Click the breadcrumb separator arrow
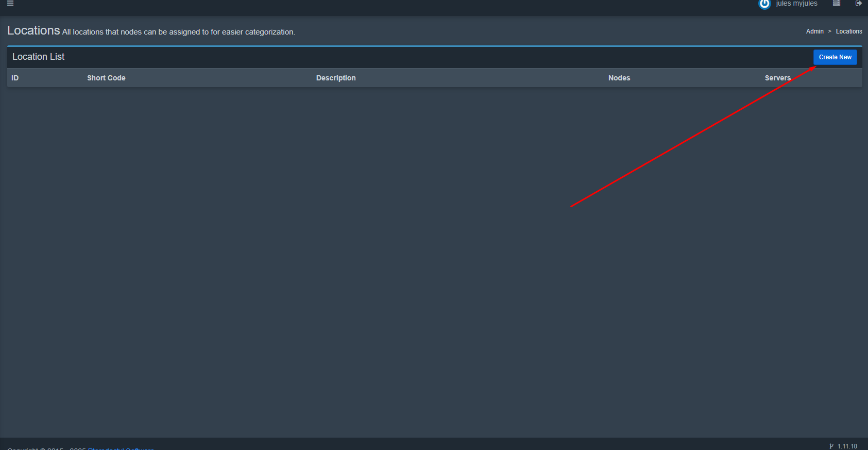Viewport: 868px width, 450px height. (x=829, y=31)
